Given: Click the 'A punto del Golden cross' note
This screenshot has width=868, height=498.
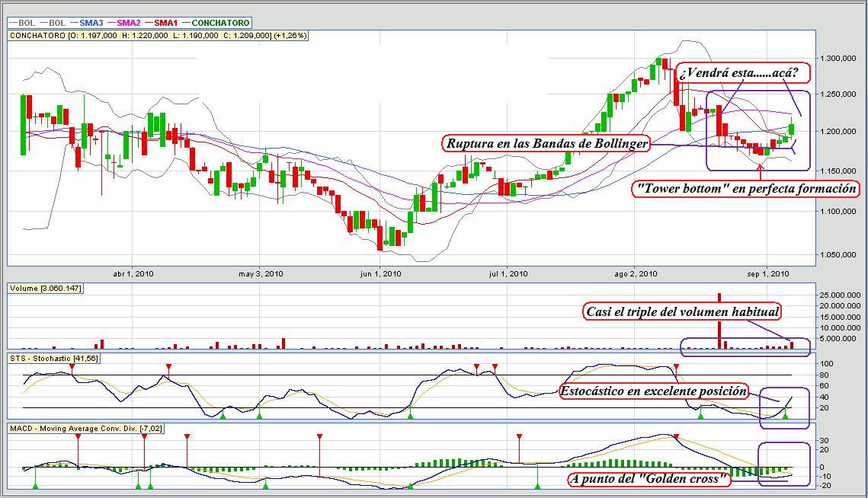Looking at the screenshot, I should (649, 479).
